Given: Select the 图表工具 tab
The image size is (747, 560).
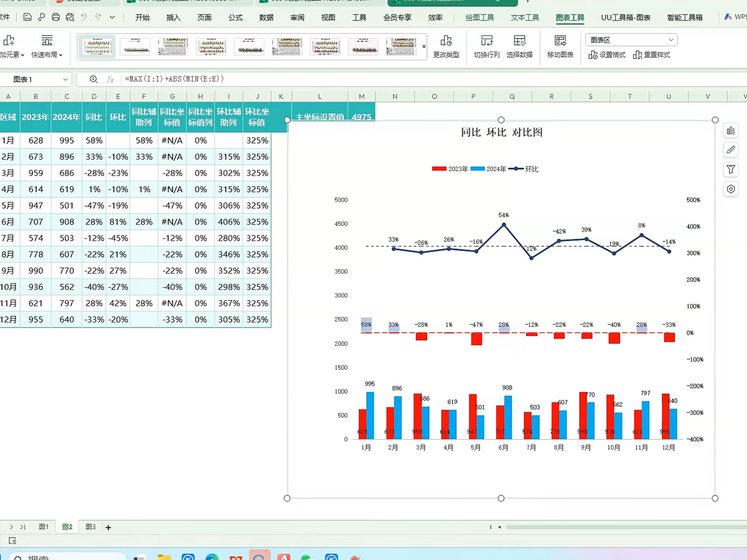Looking at the screenshot, I should [570, 18].
